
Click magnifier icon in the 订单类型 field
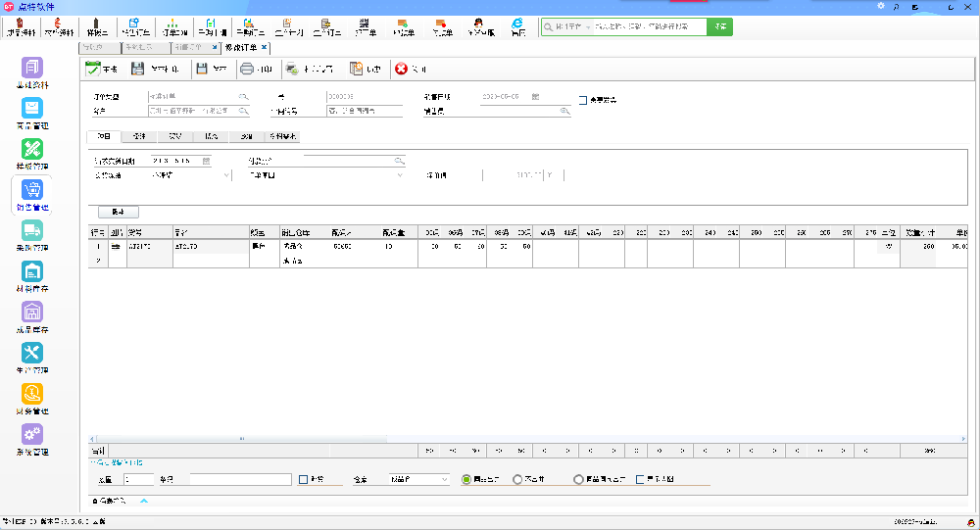tap(244, 97)
